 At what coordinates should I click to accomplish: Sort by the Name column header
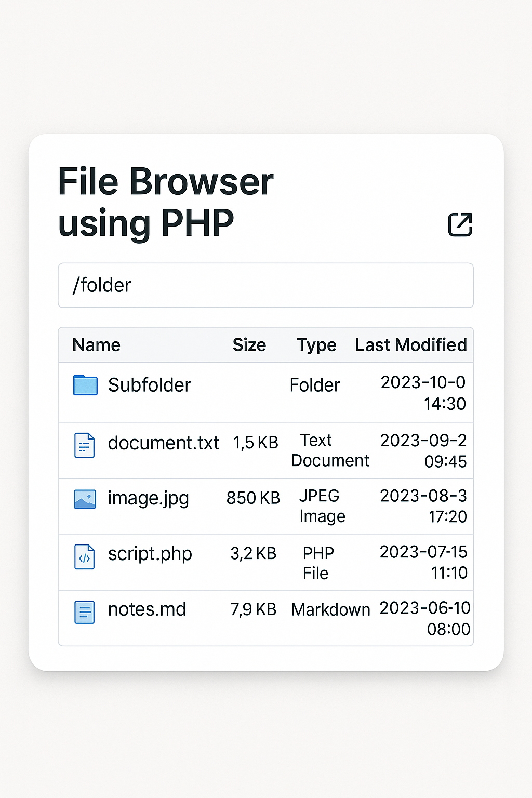96,345
